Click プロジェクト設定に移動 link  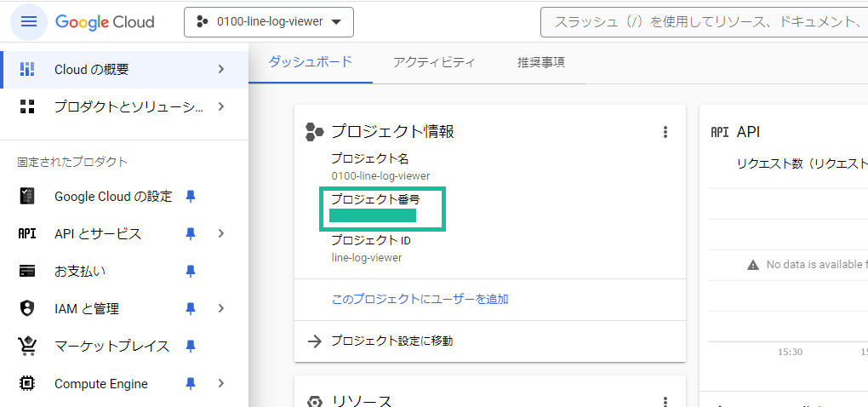[x=392, y=341]
